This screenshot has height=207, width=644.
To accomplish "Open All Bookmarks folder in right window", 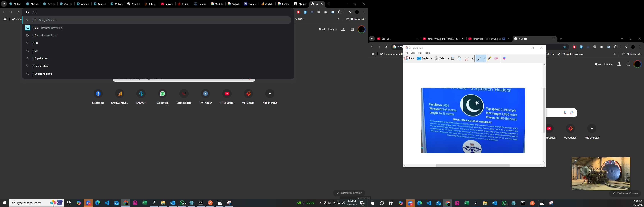I will pos(632,54).
